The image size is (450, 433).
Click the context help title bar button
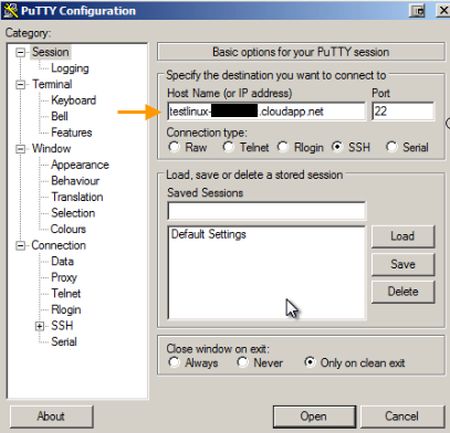click(417, 11)
